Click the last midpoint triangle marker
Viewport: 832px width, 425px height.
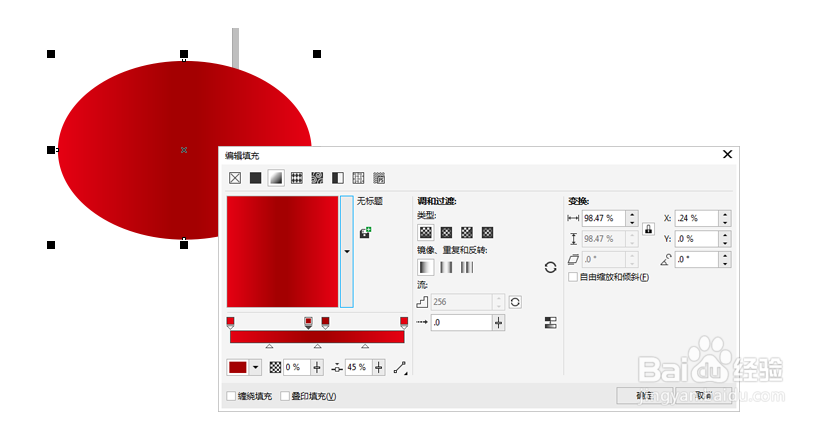pyautogui.click(x=365, y=346)
